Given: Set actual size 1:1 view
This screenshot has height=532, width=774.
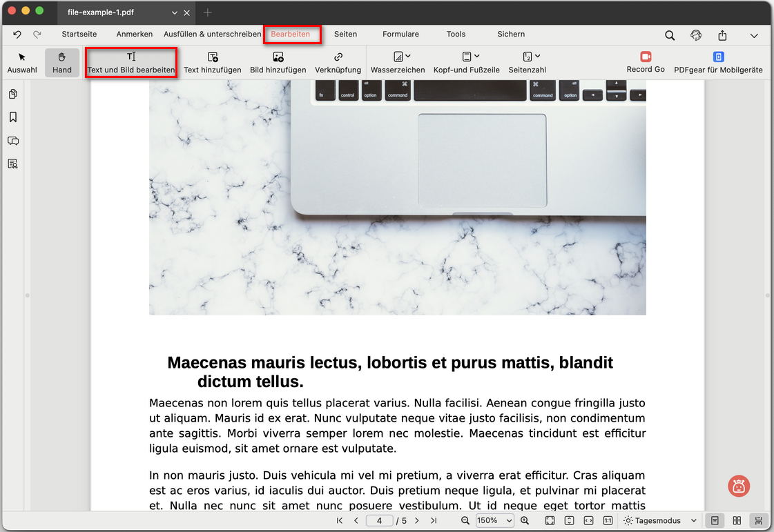Looking at the screenshot, I should click(x=608, y=521).
